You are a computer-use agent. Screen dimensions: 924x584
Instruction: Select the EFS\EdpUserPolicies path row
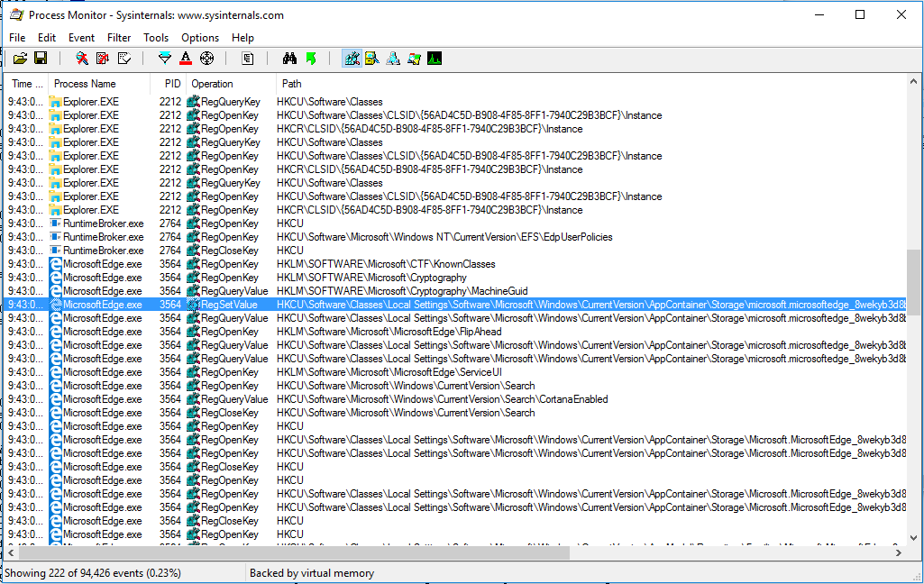click(455, 237)
